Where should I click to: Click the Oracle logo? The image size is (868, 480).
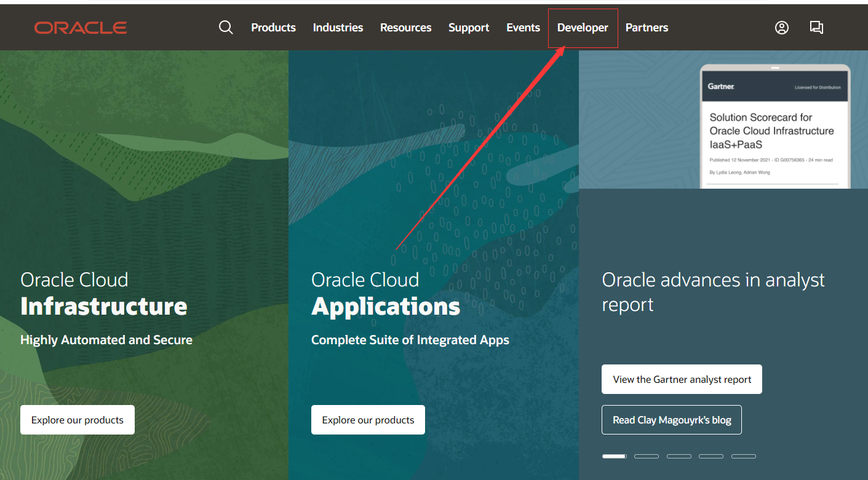pos(81,28)
